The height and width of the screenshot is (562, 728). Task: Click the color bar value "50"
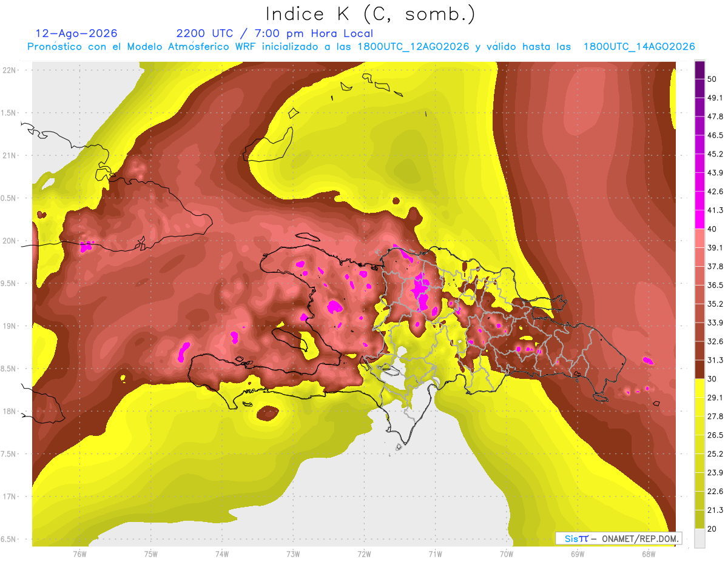(712, 79)
